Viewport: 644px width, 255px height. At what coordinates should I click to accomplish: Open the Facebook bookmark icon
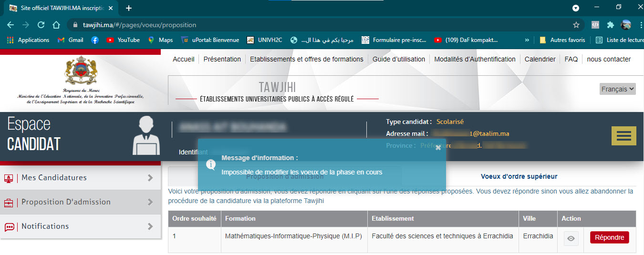[95, 40]
